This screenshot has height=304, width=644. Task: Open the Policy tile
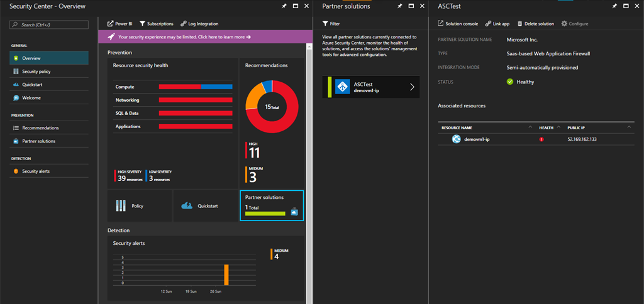[140, 206]
